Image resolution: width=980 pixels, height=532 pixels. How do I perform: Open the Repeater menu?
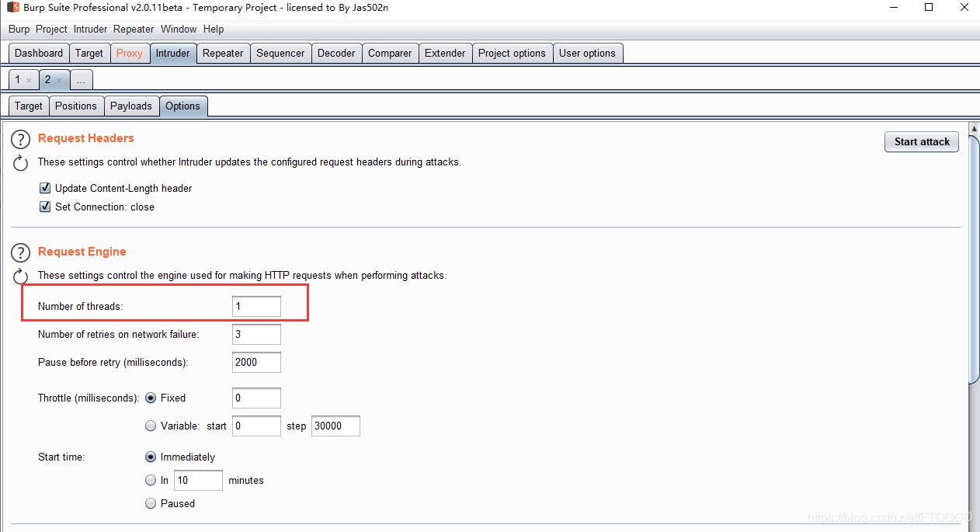pyautogui.click(x=134, y=29)
